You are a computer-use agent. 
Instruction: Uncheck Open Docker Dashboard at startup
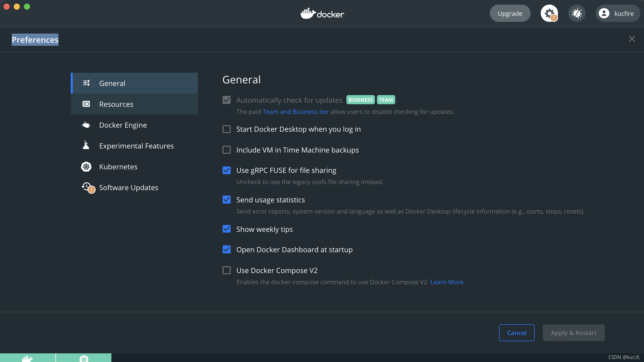tap(227, 249)
